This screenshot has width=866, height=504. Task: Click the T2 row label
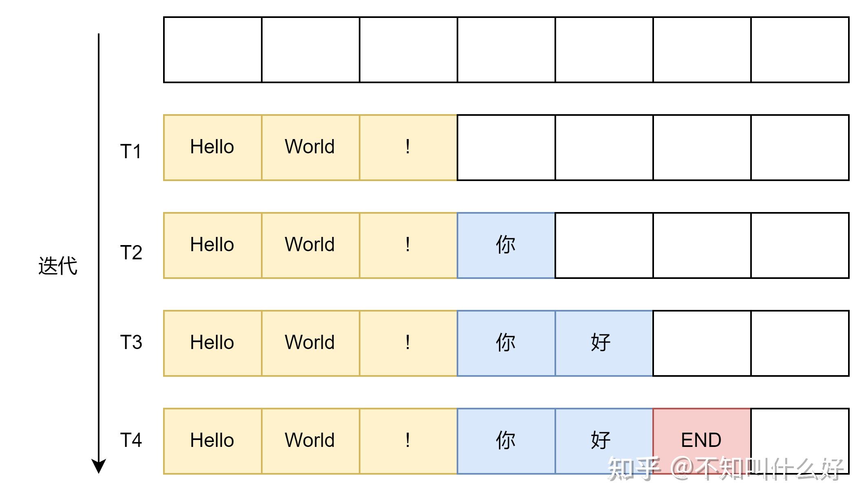(131, 252)
